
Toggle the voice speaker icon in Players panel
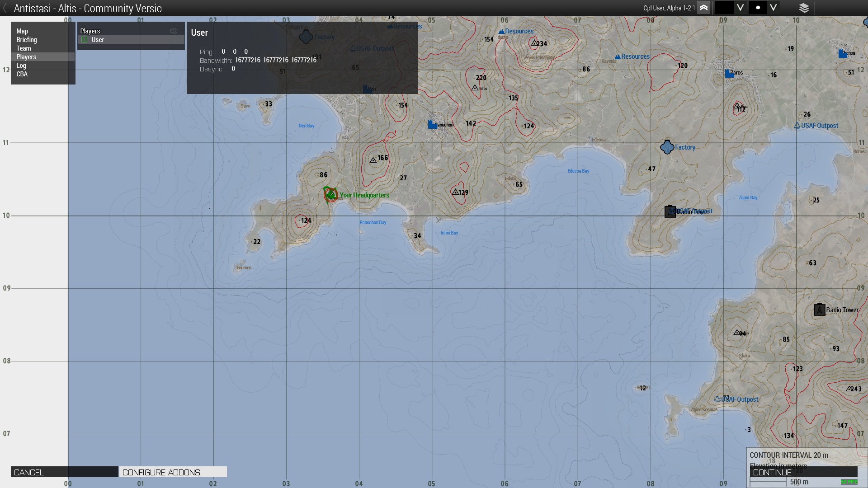click(174, 31)
